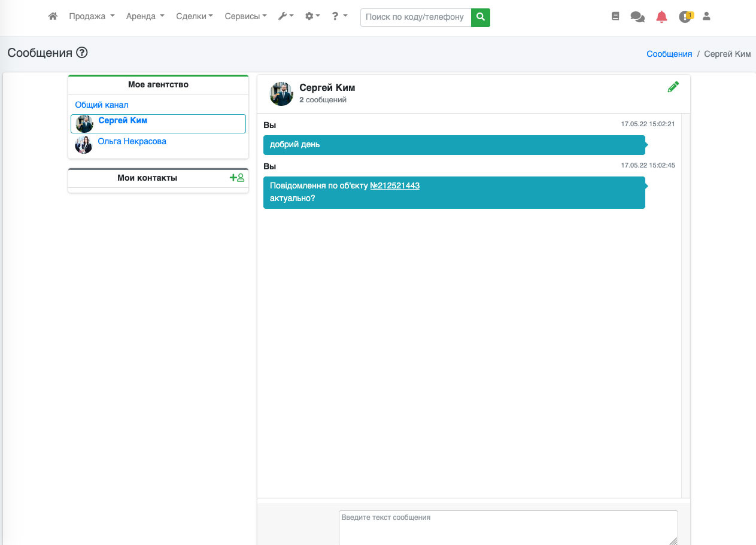Add a new contact with plus-user icon

pos(237,178)
